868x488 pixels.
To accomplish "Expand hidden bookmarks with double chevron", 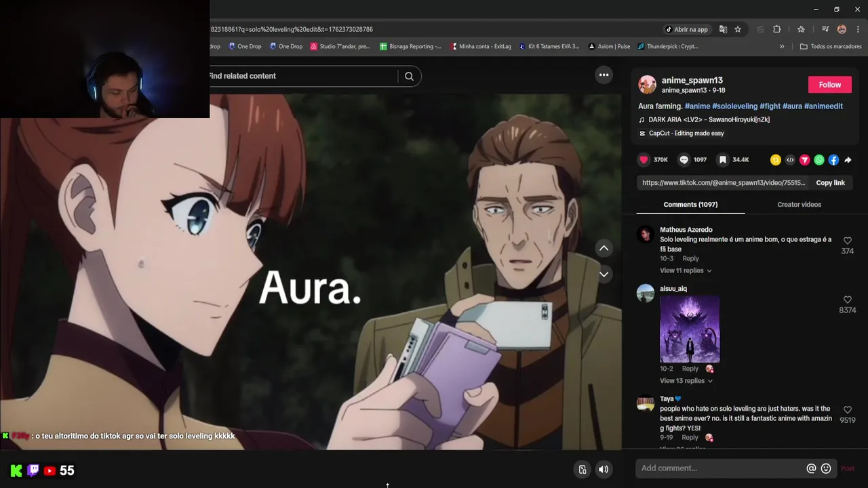I will click(782, 47).
